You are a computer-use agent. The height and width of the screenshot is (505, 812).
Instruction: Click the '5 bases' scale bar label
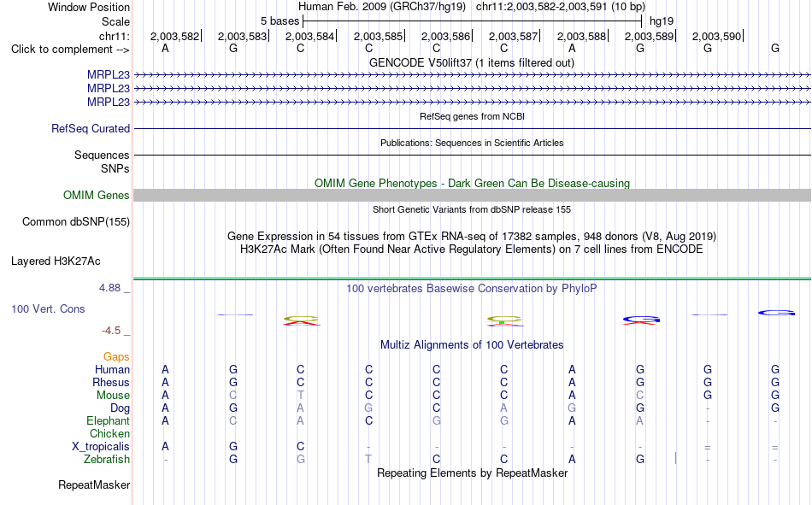[279, 21]
